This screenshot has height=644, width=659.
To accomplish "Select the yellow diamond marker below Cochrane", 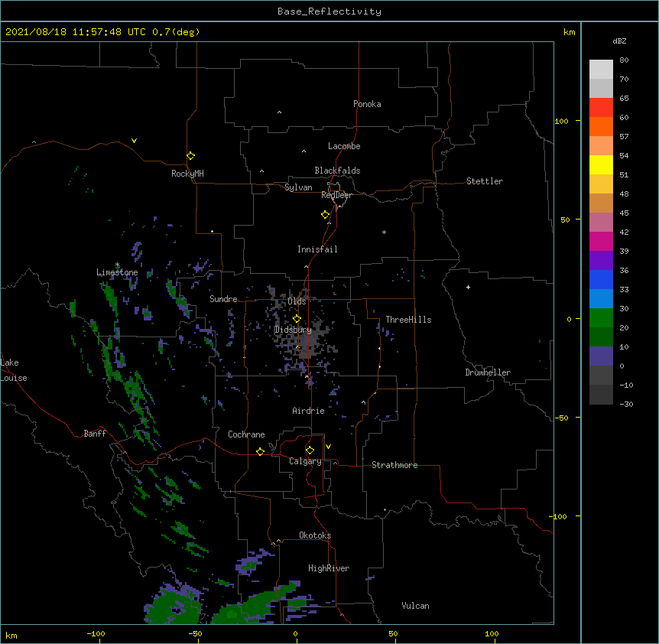I will [260, 451].
